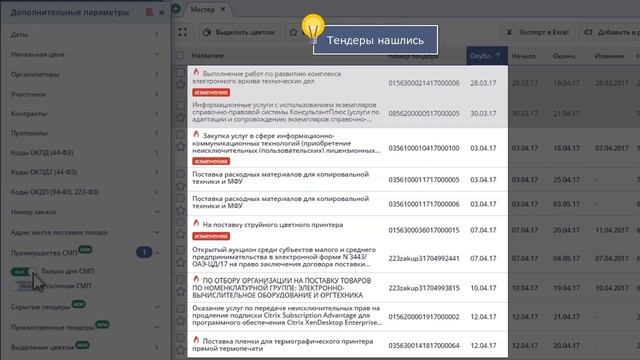This screenshot has width=640, height=360.
Task: Star the струйного цветного принтера tender
Action: coord(180,234)
